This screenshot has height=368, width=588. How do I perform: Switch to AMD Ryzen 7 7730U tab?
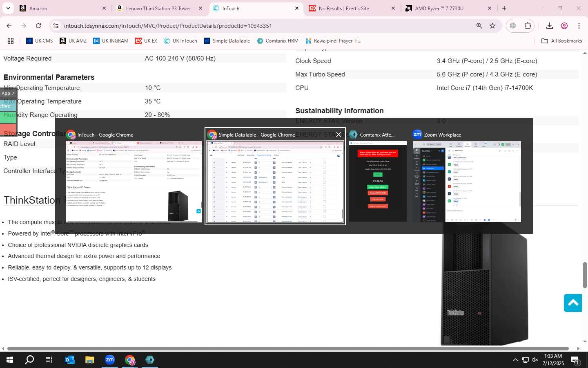pyautogui.click(x=448, y=8)
